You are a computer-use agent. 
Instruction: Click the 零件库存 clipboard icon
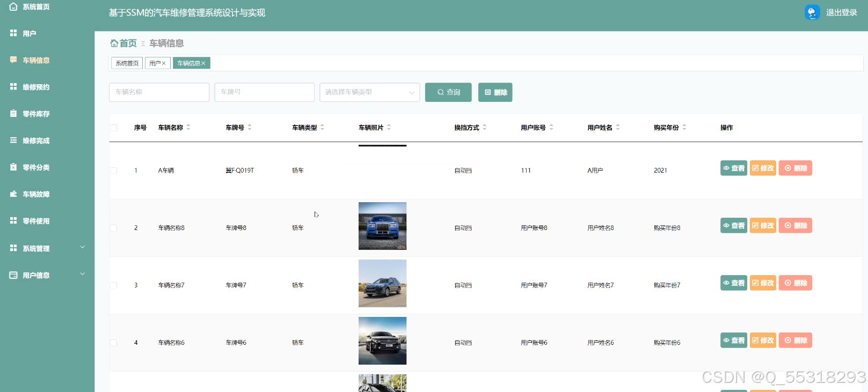pyautogui.click(x=13, y=114)
